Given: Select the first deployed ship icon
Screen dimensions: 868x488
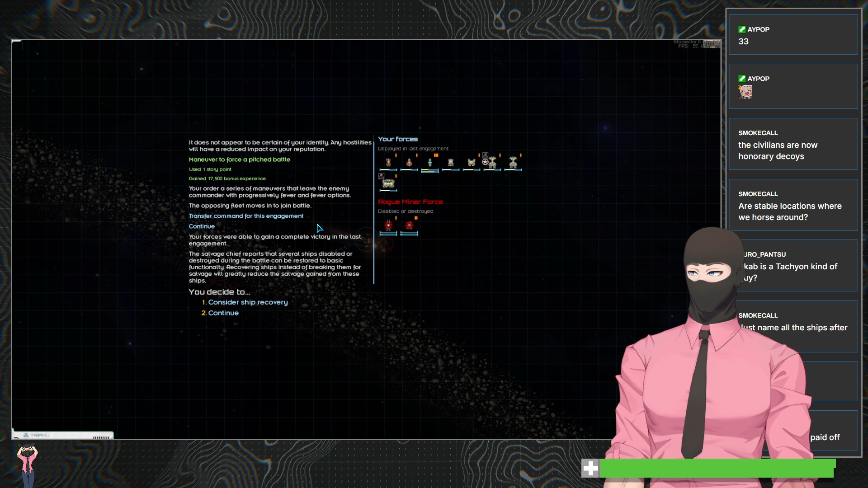Looking at the screenshot, I should pos(388,163).
